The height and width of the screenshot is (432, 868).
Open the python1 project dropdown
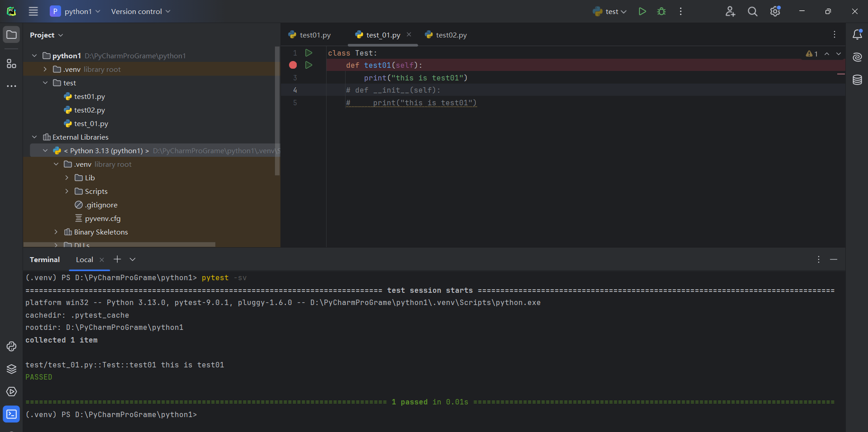coord(75,11)
